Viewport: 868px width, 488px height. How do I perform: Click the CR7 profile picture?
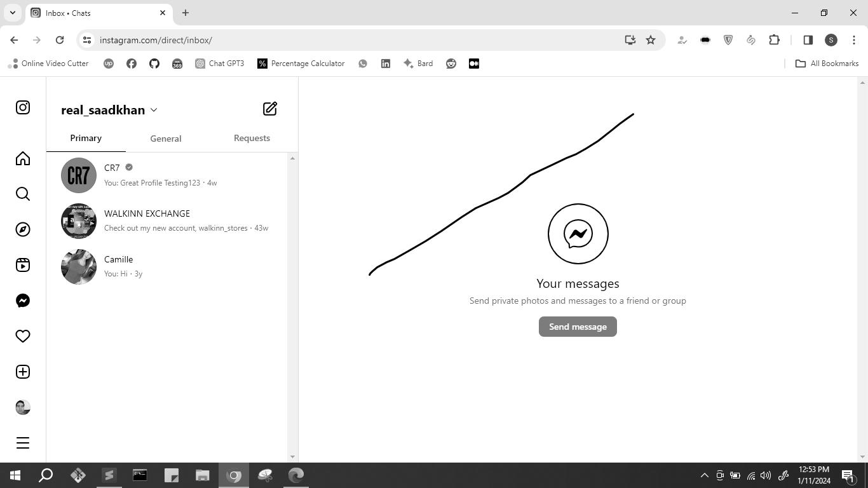coord(79,175)
